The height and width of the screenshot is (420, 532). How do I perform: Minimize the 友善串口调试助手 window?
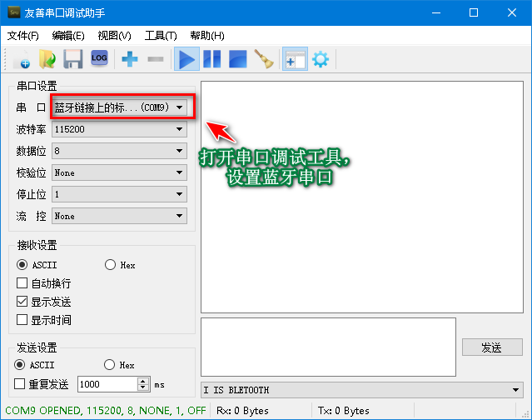pos(436,12)
